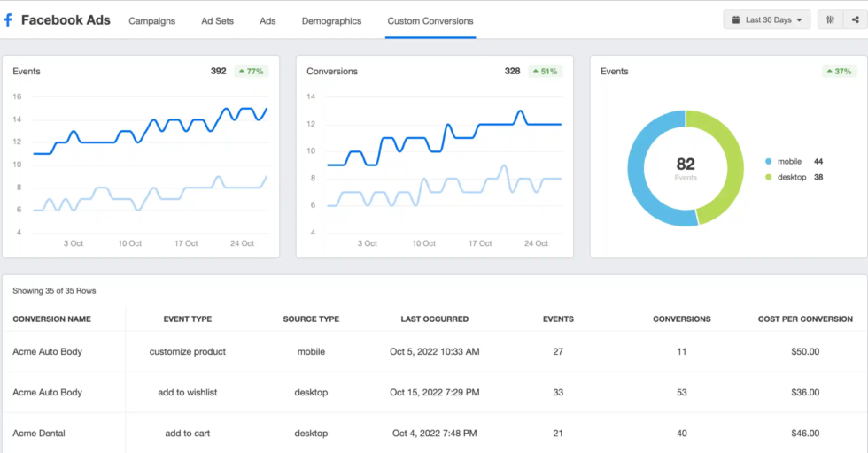Click the 82 Events donut center

point(686,168)
